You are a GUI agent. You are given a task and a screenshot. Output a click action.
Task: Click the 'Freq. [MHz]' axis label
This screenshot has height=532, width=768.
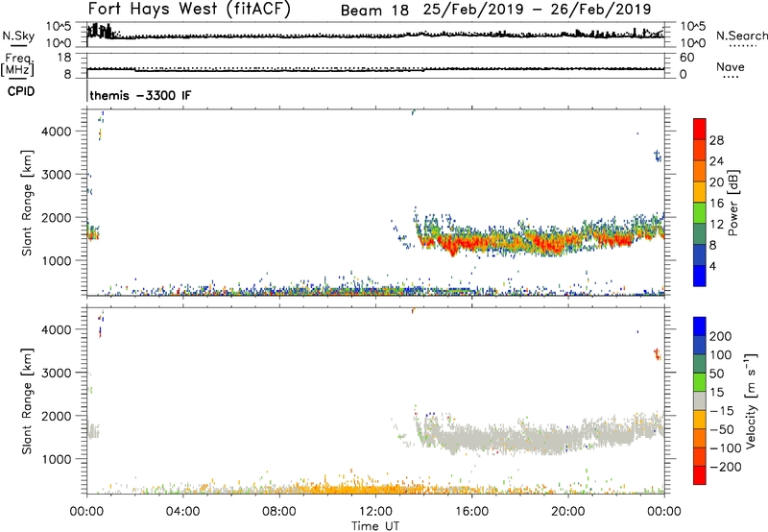click(18, 64)
